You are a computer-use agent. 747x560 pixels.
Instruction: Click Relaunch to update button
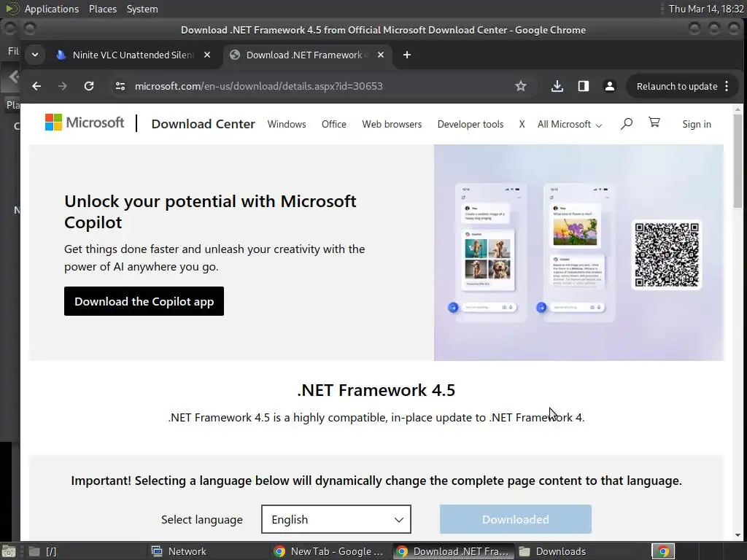(677, 86)
